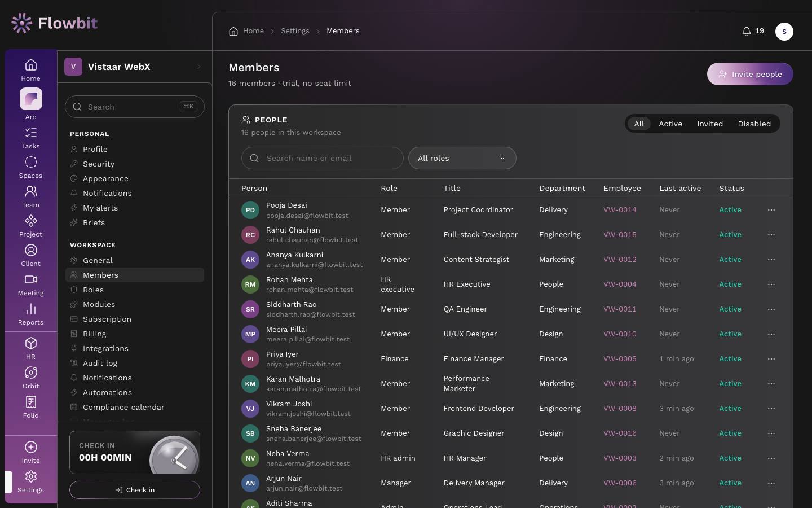Open row actions for Priya Iyer
Viewport: 812px width, 508px height.
point(771,359)
